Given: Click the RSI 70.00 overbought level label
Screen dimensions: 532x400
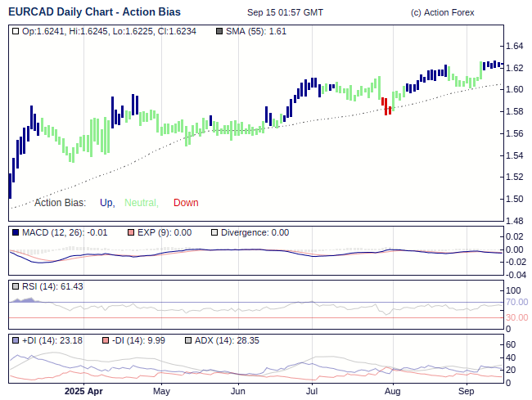Looking at the screenshot, I should pyautogui.click(x=516, y=303).
